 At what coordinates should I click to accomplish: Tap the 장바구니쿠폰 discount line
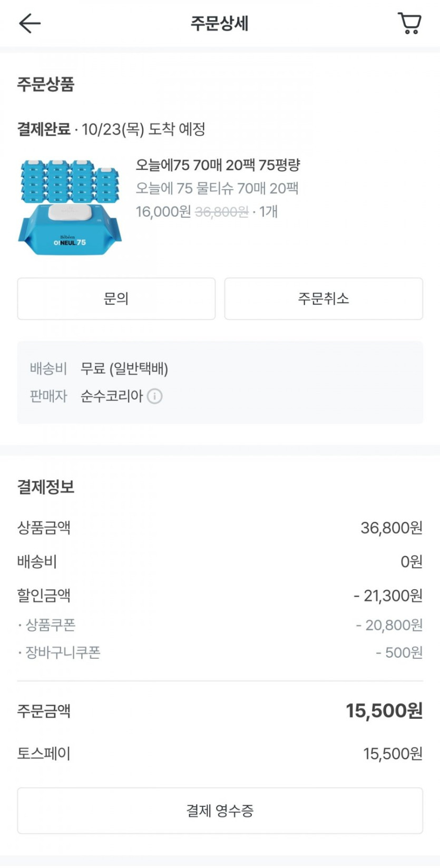[220, 653]
